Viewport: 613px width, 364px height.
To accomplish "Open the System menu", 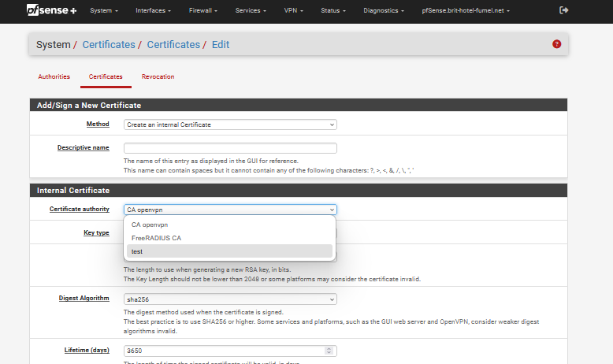I will point(104,11).
